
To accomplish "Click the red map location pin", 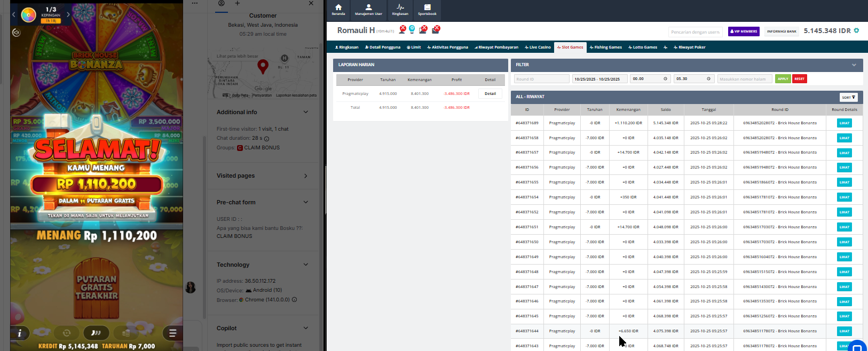I will pos(263,66).
